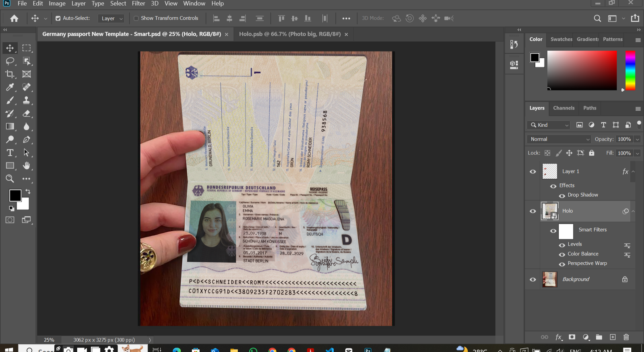Click the Opacity 100% input field
This screenshot has height=352, width=644.
[x=624, y=139]
